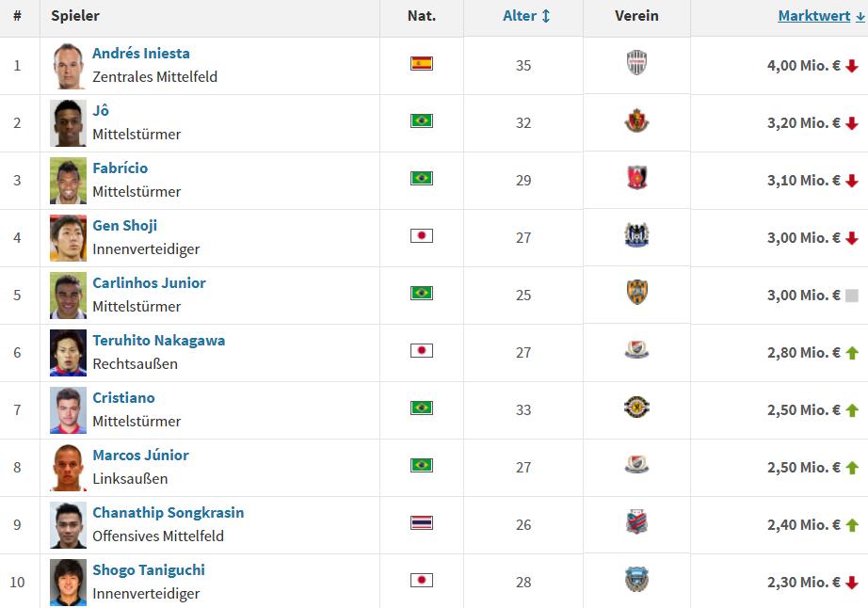Open Jô's club logo in Verein column
The width and height of the screenshot is (868, 608).
click(636, 120)
